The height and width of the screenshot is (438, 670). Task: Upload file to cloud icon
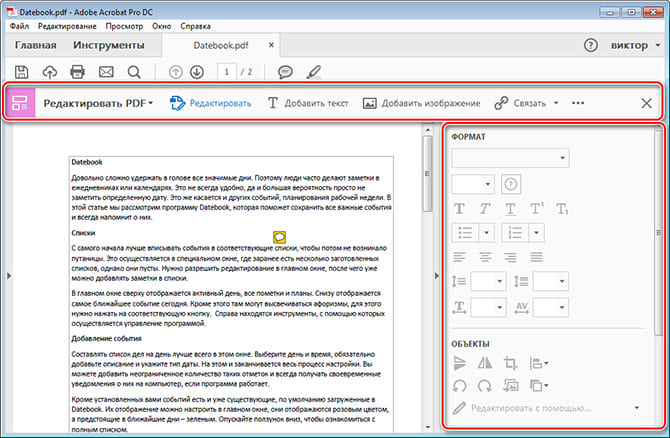[x=50, y=72]
